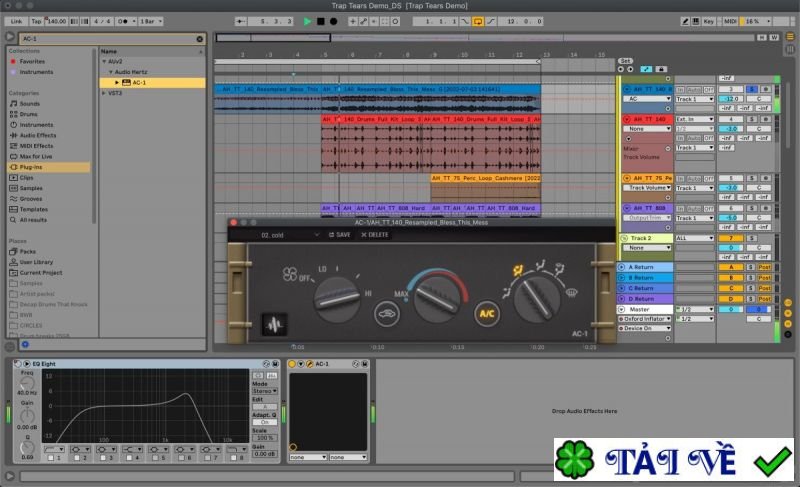The height and width of the screenshot is (487, 800).
Task: Expand the VST3 folder in browser
Action: 105,93
